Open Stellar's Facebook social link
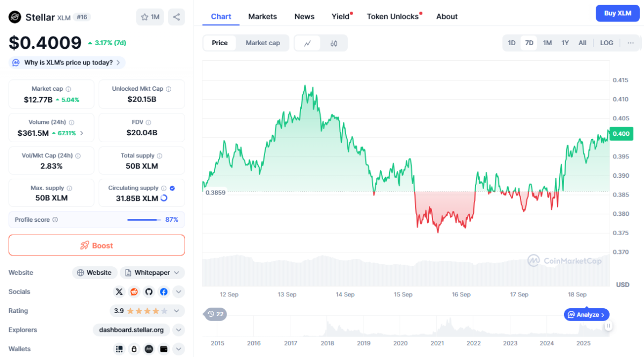The height and width of the screenshot is (357, 644). 164,292
